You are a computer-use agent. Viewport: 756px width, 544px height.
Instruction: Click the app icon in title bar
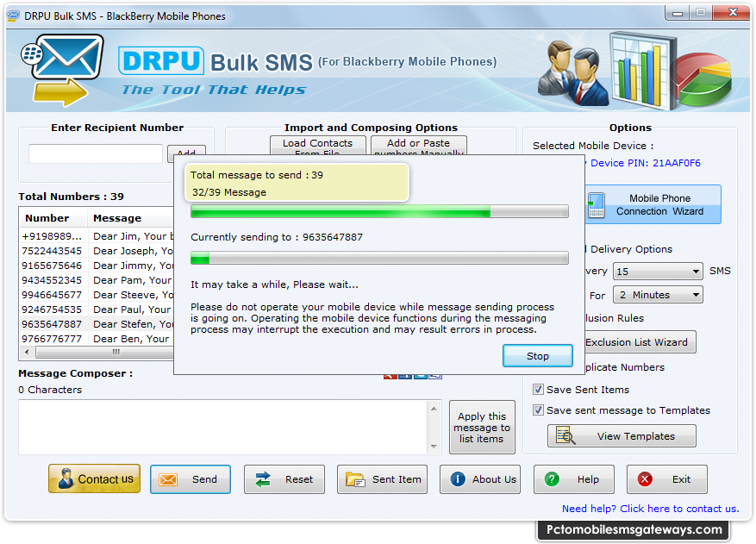[14, 16]
